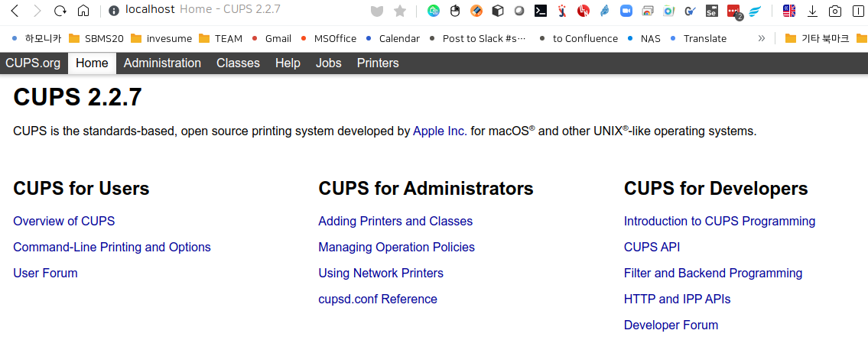868x353 pixels.
Task: Expand the hidden bookmarks overflow chevron
Action: pos(761,38)
